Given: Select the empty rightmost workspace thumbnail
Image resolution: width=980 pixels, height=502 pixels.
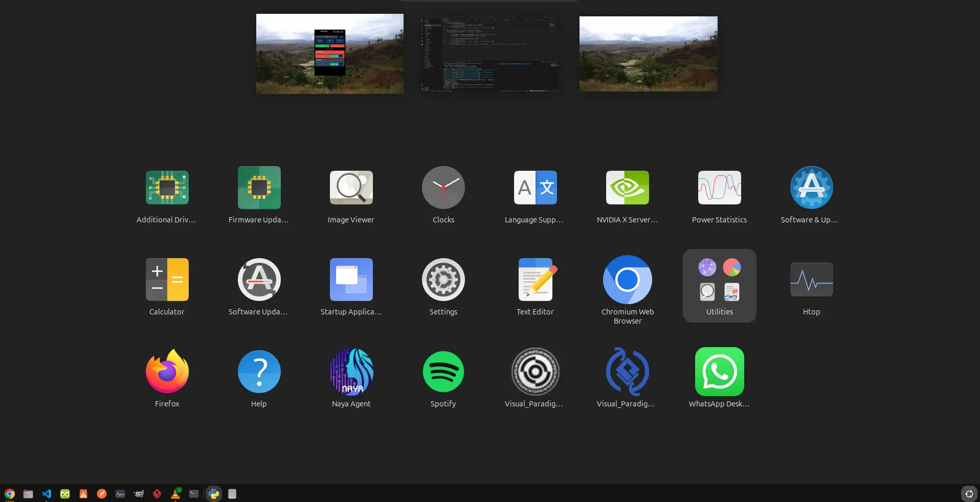Looking at the screenshot, I should [x=648, y=54].
